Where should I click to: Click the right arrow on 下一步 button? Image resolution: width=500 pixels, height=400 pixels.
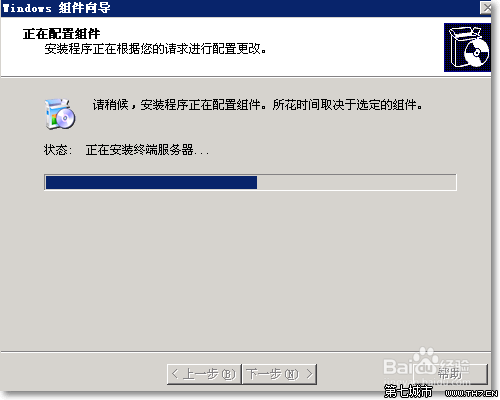[309, 374]
